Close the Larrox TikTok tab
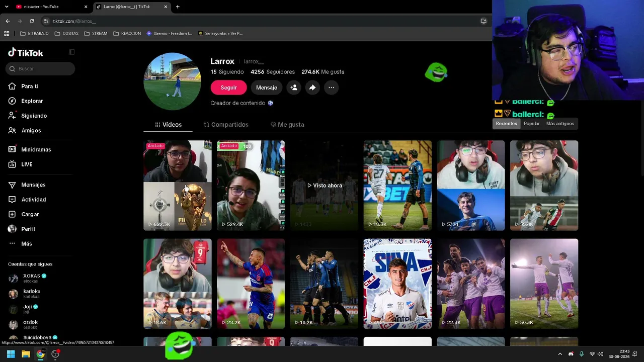 166,7
